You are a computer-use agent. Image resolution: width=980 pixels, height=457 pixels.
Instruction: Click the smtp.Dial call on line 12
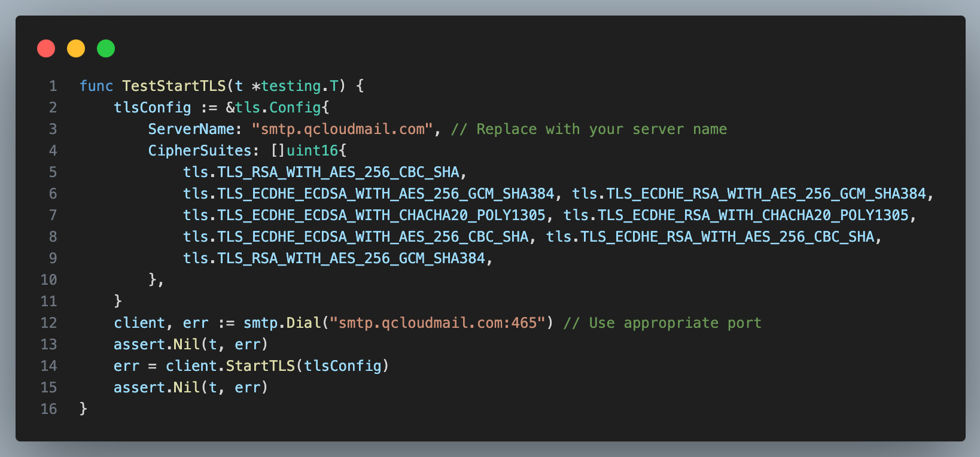[282, 323]
